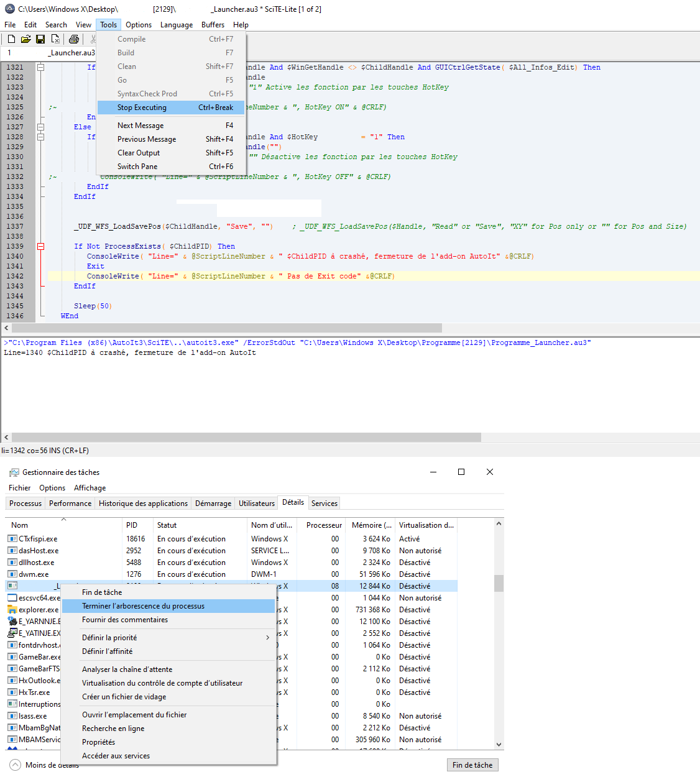Expand the Définir la priorité submenu

coord(268,638)
